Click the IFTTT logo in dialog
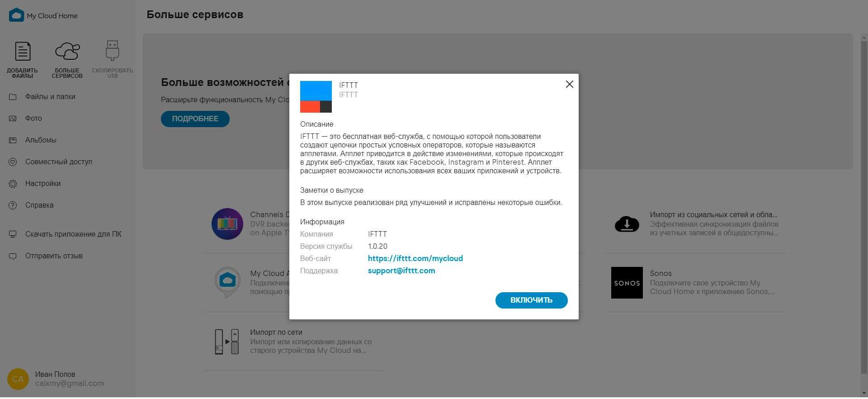The height and width of the screenshot is (399, 868). click(316, 97)
